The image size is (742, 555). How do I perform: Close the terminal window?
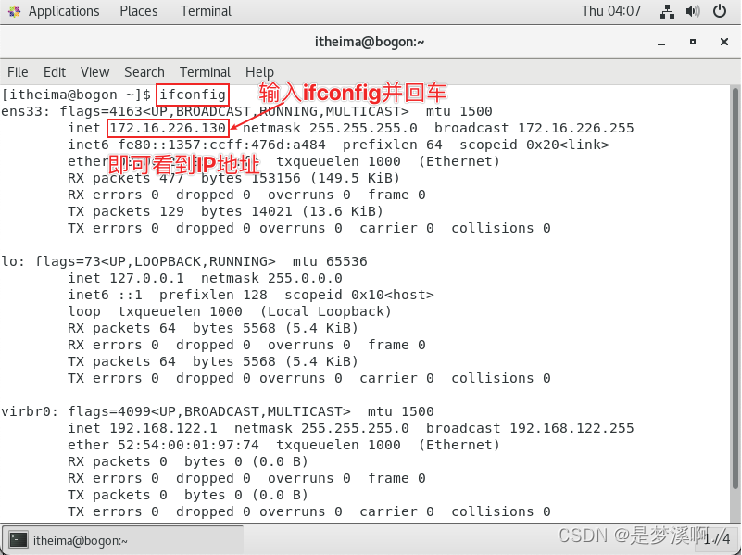tap(724, 42)
